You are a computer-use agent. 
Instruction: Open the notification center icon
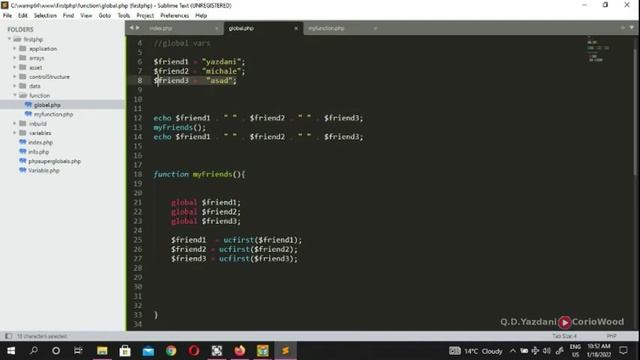pos(623,351)
